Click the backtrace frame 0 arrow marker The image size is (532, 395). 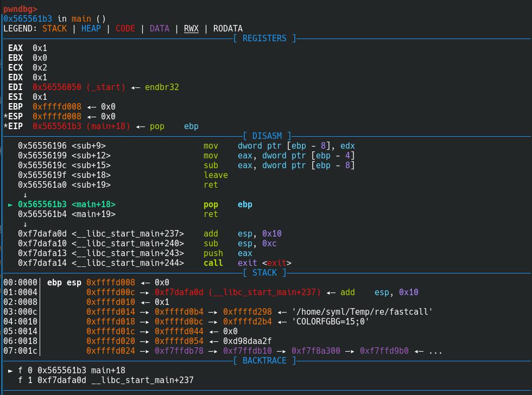11,371
